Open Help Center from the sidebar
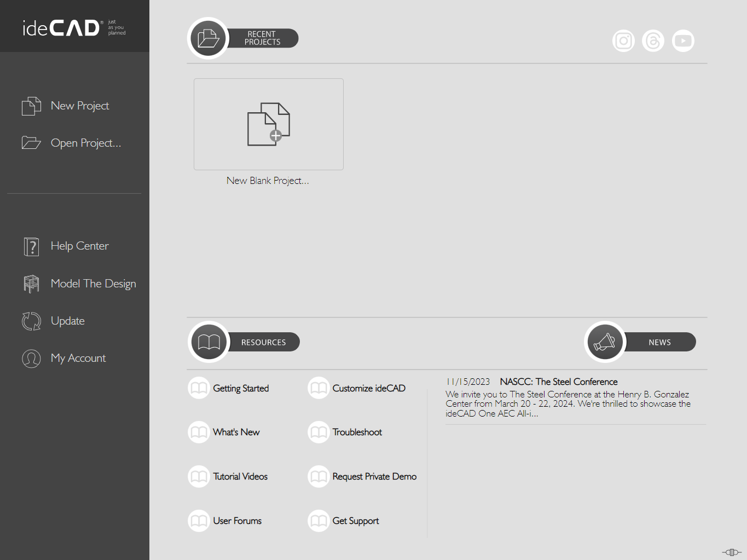Image resolution: width=747 pixels, height=560 pixels. tap(80, 246)
